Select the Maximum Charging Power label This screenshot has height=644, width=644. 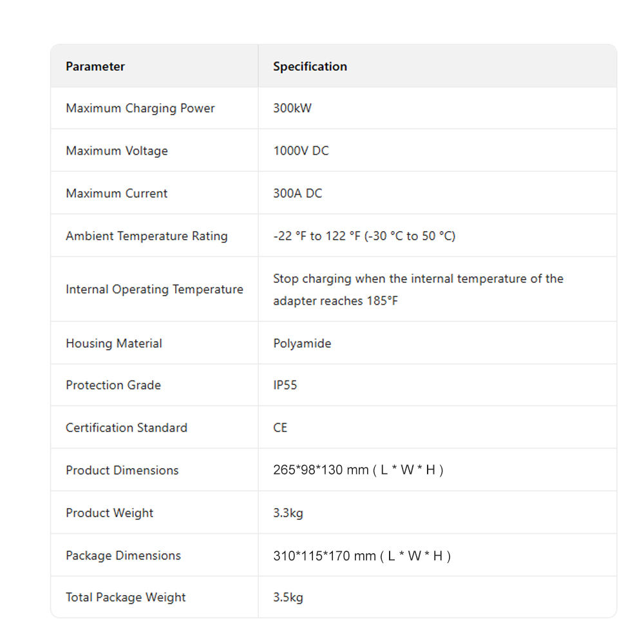tap(140, 108)
